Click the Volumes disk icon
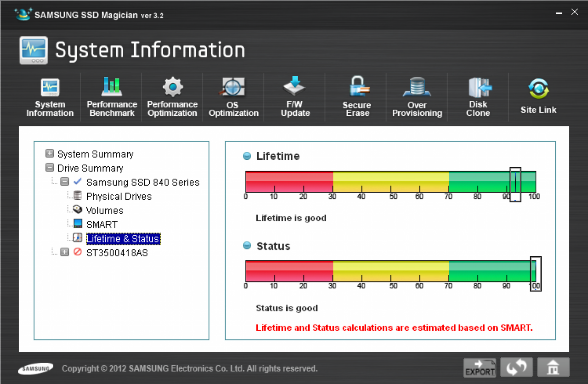The width and height of the screenshot is (588, 384). 78,210
